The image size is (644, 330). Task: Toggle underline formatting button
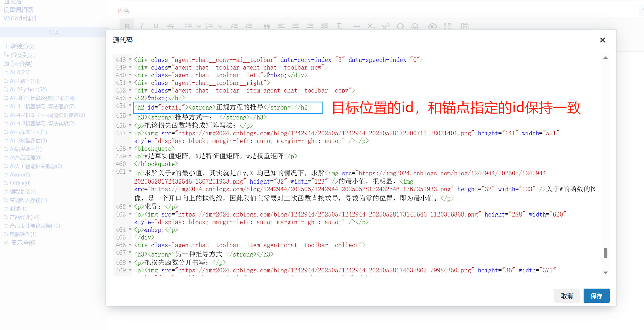tap(156, 26)
